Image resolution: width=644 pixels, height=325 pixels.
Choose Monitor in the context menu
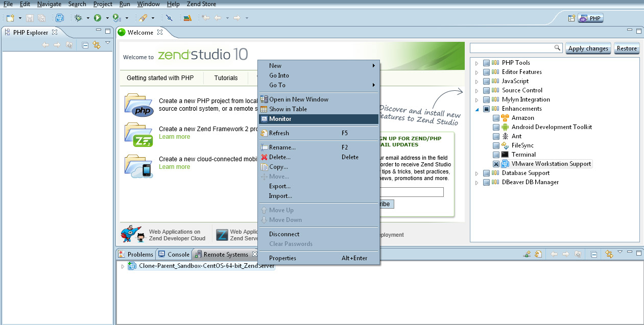[x=319, y=119]
